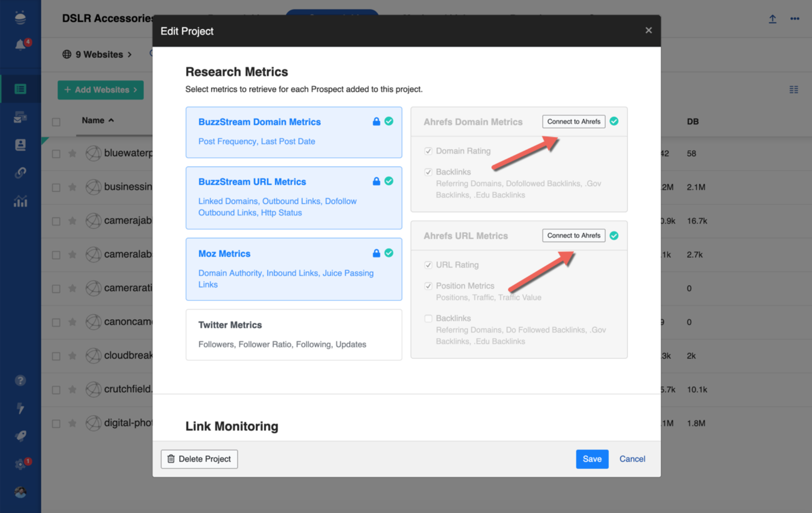Open the notifications bell icon
This screenshot has height=513, width=812.
[x=20, y=44]
